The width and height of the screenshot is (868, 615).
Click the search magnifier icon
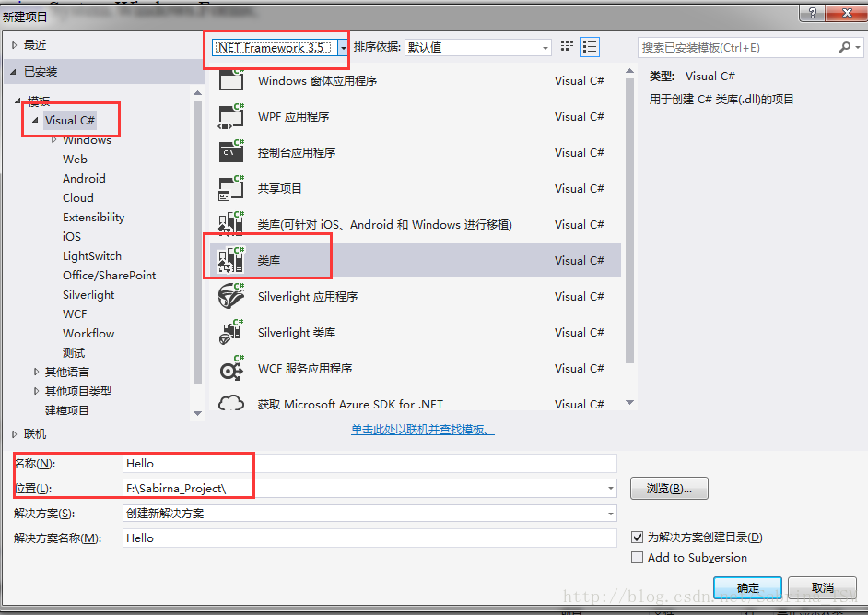(844, 48)
